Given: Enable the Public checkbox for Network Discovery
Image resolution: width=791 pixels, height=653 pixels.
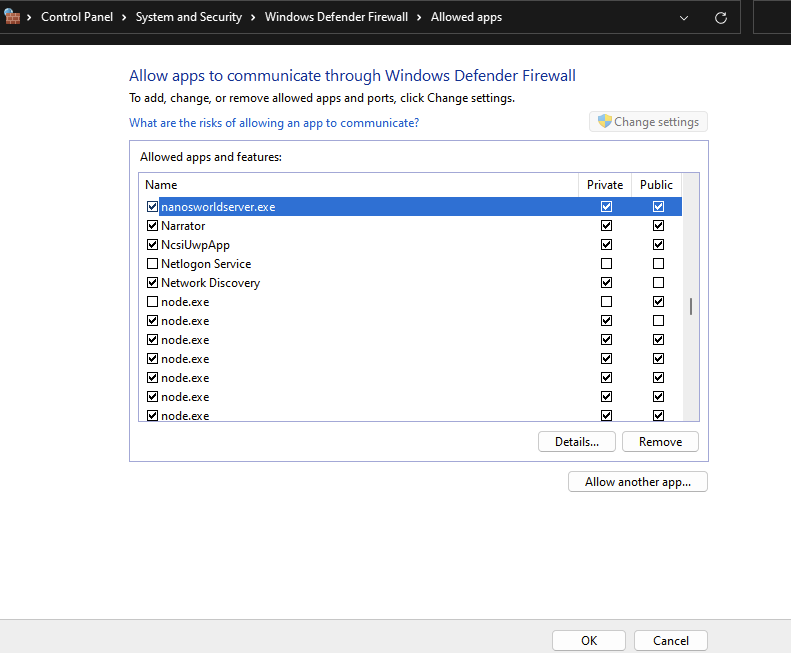Looking at the screenshot, I should [658, 283].
